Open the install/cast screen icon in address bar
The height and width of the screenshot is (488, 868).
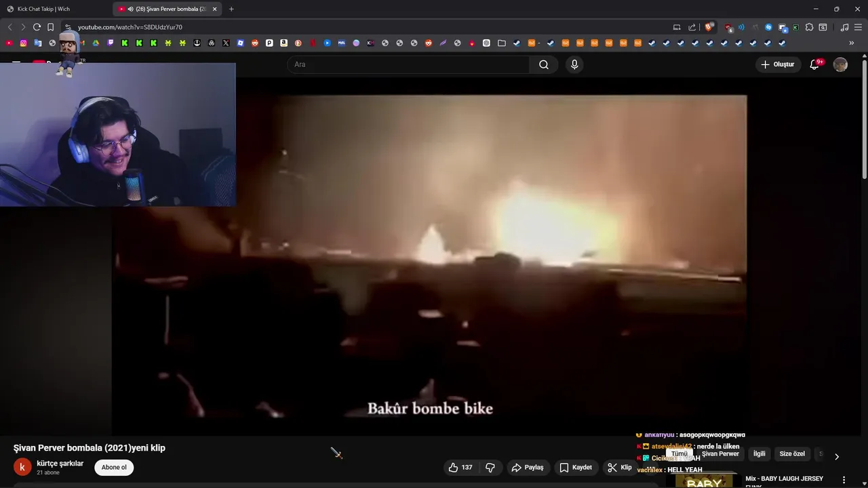point(677,27)
